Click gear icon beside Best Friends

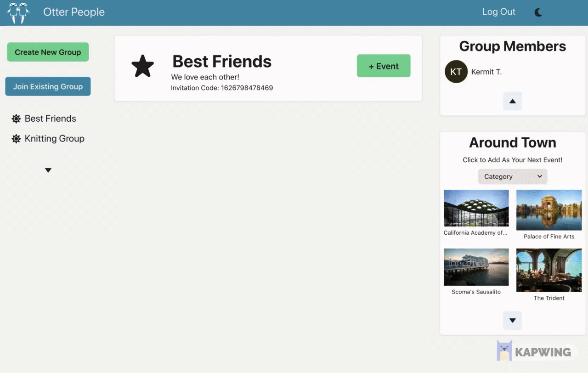[x=16, y=119]
